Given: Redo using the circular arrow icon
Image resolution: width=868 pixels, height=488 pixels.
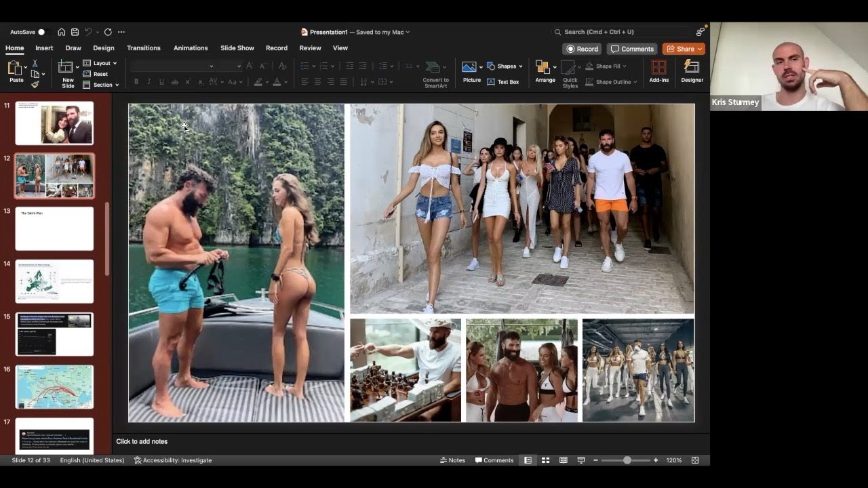Looking at the screenshot, I should click(x=108, y=32).
